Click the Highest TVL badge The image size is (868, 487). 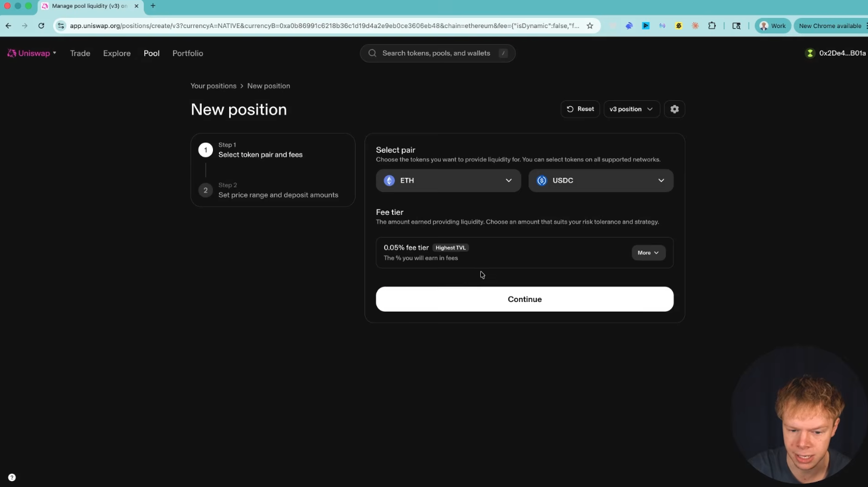pos(450,248)
